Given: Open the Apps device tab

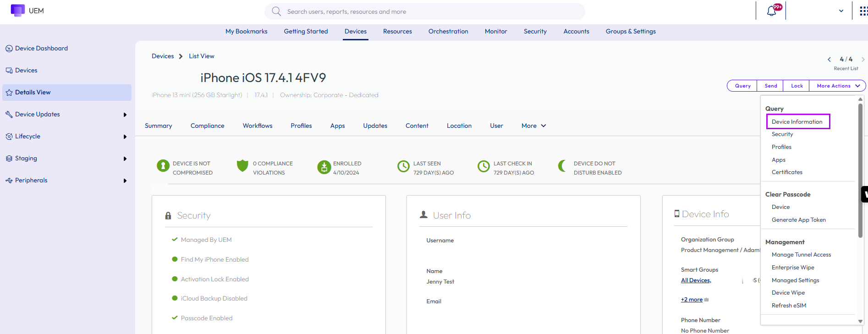Looking at the screenshot, I should coord(337,126).
